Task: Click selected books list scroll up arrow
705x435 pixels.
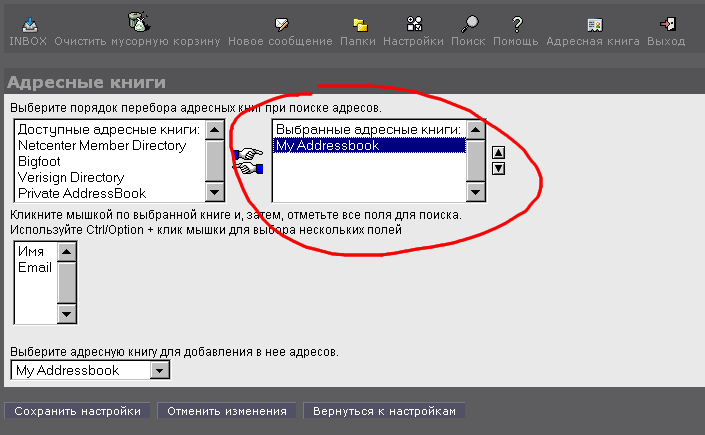Action: (x=475, y=130)
